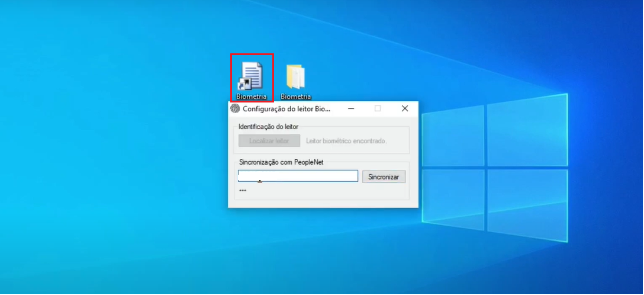The width and height of the screenshot is (644, 295).
Task: Click the fingerprint icon in the title bar
Action: click(235, 108)
